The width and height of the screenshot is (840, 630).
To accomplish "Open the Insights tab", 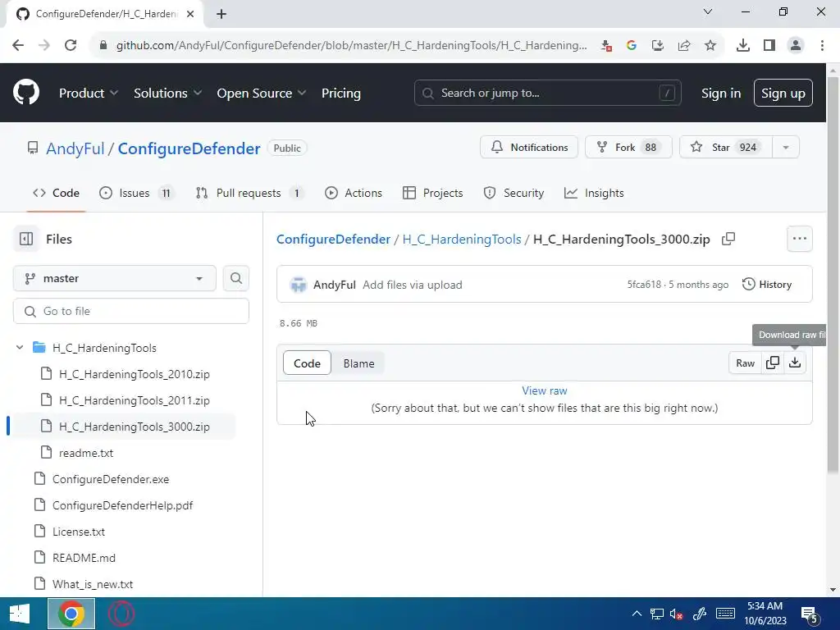I will click(594, 193).
